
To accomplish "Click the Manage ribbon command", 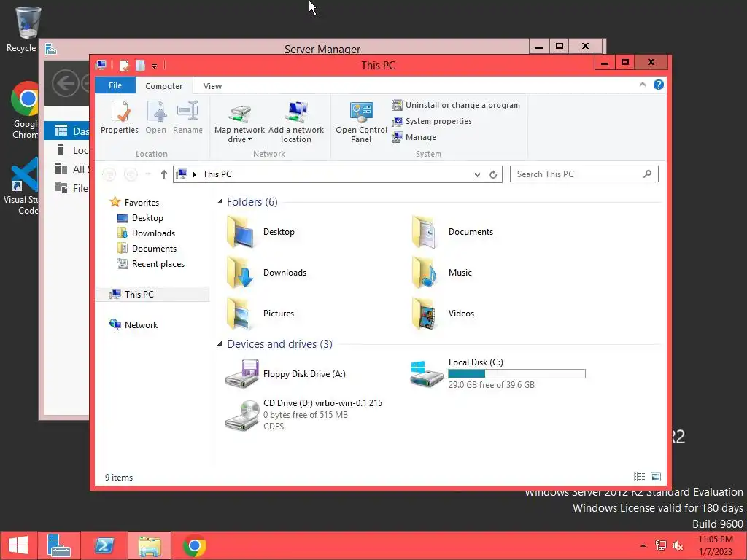I will [414, 137].
